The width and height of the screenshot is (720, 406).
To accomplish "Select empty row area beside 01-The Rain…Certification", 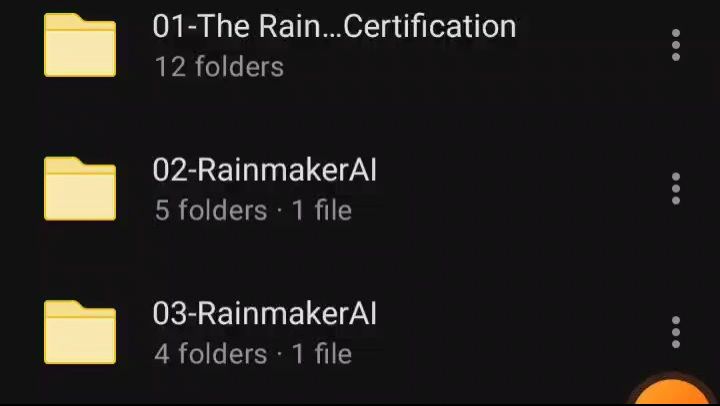I will point(590,45).
